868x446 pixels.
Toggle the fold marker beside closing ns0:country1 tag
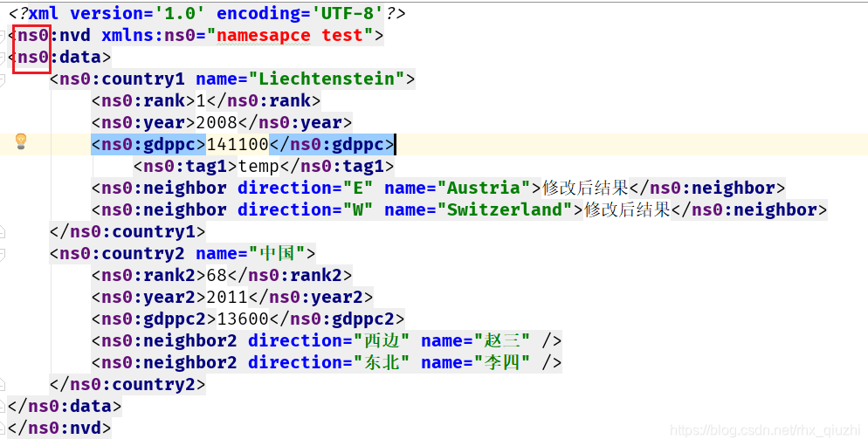pyautogui.click(x=3, y=232)
